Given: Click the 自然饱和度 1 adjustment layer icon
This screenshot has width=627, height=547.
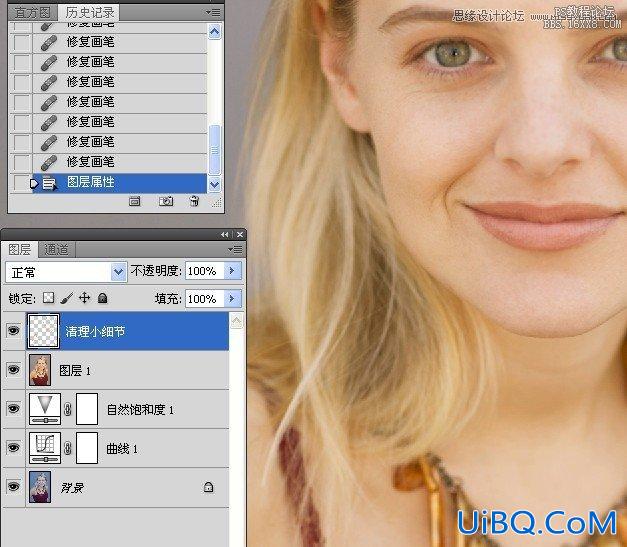Looking at the screenshot, I should [x=45, y=409].
